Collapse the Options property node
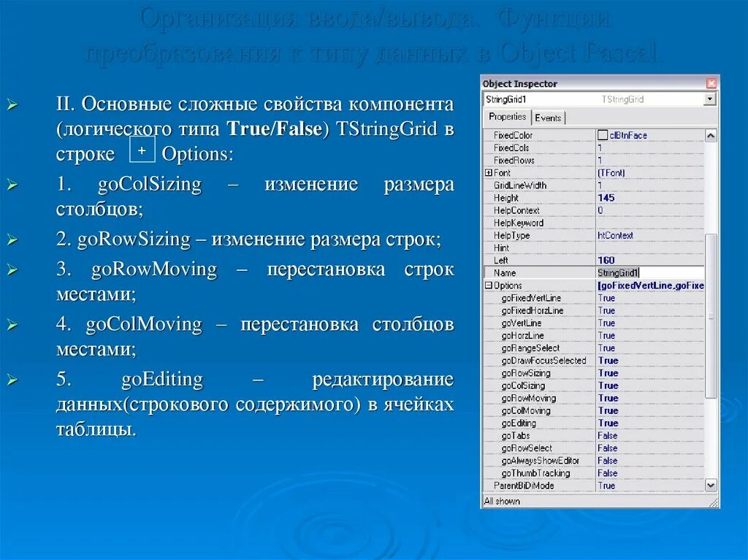The image size is (748, 560). (x=488, y=285)
